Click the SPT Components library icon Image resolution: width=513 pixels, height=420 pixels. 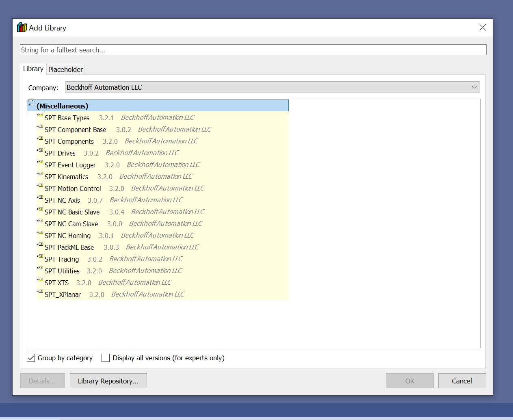(x=40, y=139)
